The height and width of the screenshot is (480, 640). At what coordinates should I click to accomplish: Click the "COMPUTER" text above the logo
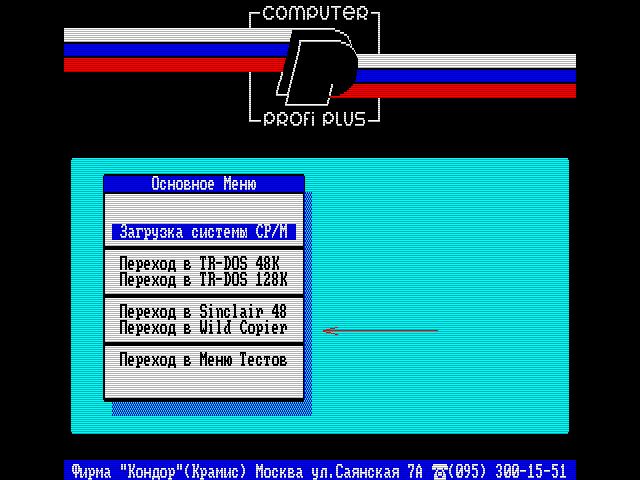click(x=316, y=14)
